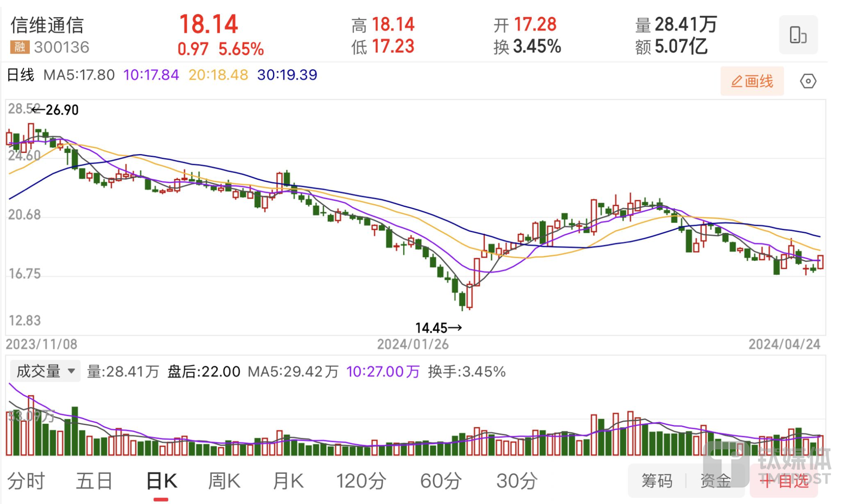Screen dimensions: 867x504
Task: Open the 月K monthly chart tab
Action: pyautogui.click(x=288, y=481)
